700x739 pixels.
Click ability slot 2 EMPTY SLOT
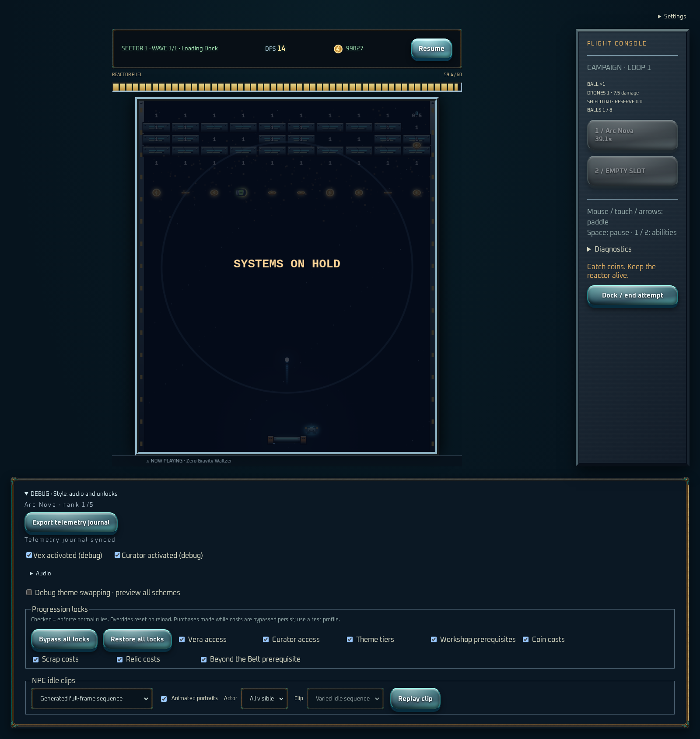pos(633,171)
